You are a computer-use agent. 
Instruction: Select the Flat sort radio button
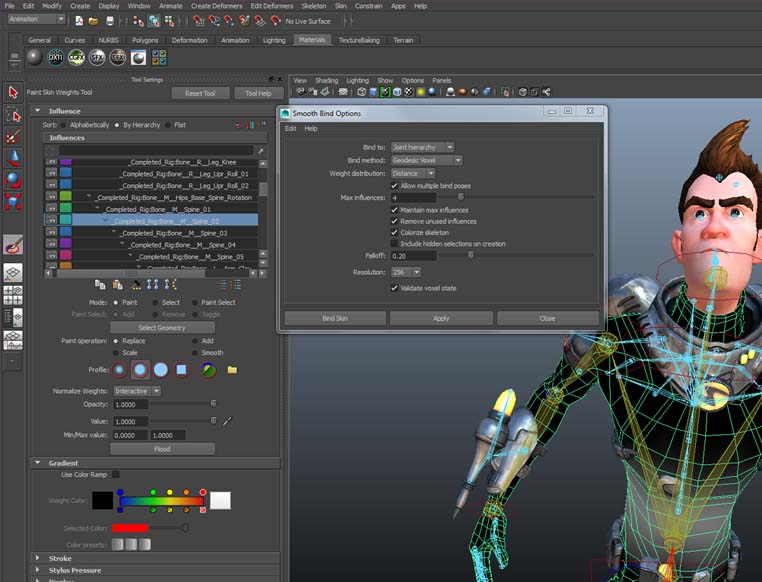pos(168,125)
